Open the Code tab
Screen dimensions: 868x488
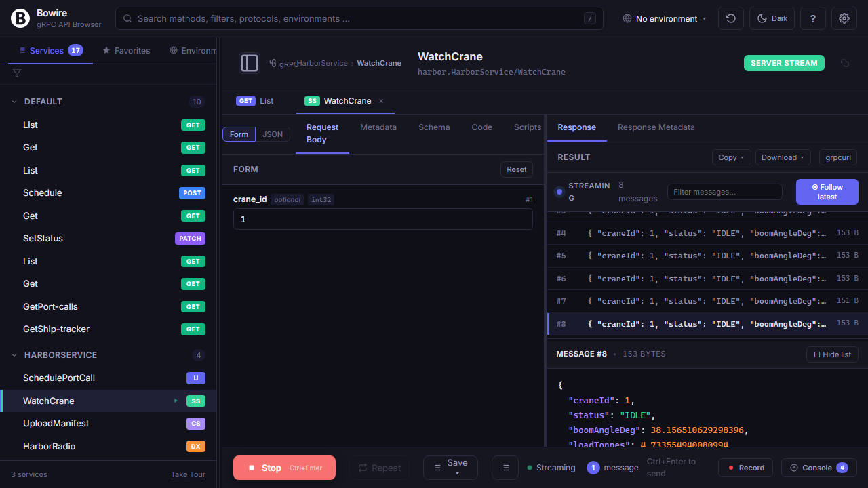tap(482, 127)
